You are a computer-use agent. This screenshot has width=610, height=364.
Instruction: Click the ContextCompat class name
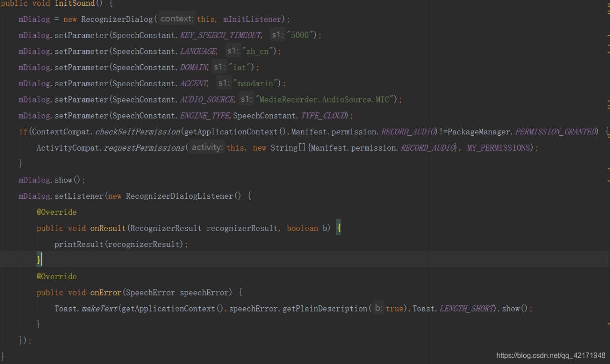click(61, 132)
